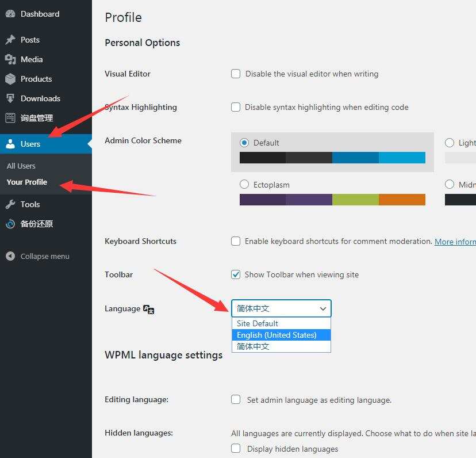
Task: Select the Users menu item
Action: 46,144
